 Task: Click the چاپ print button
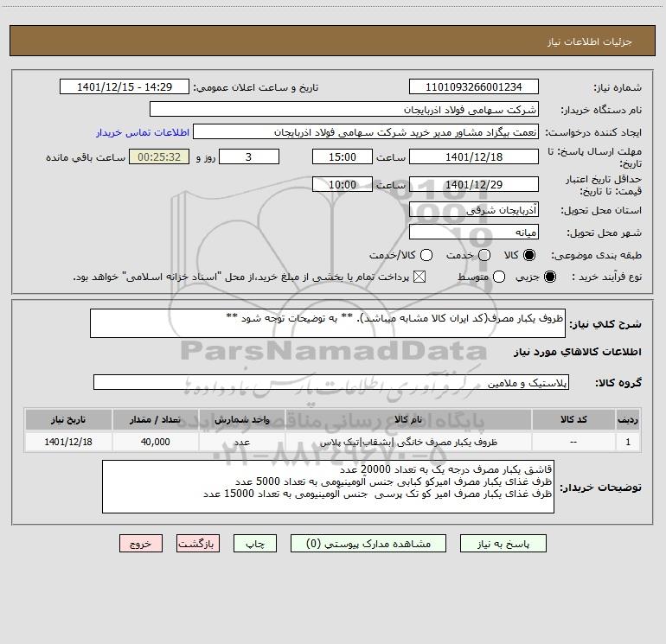click(255, 544)
